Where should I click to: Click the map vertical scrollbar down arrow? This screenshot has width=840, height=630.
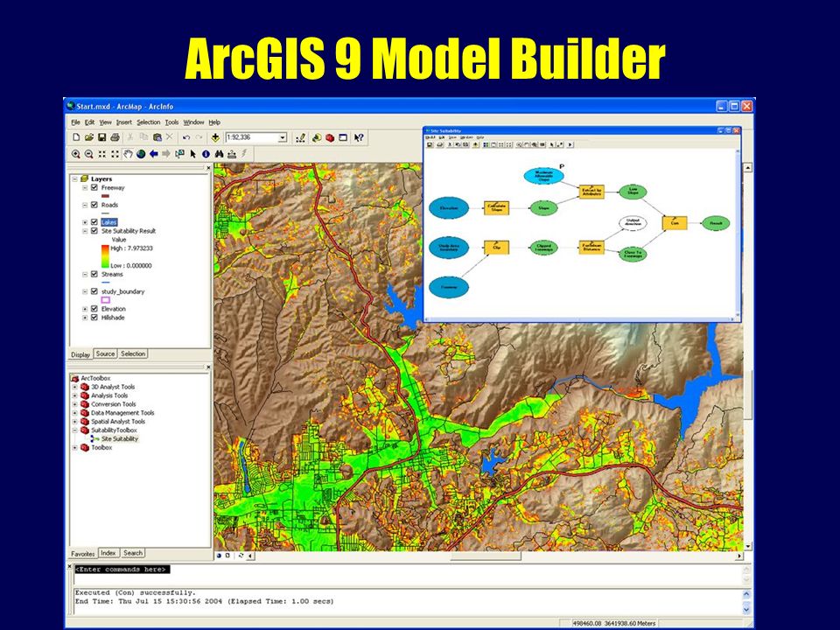coord(748,546)
